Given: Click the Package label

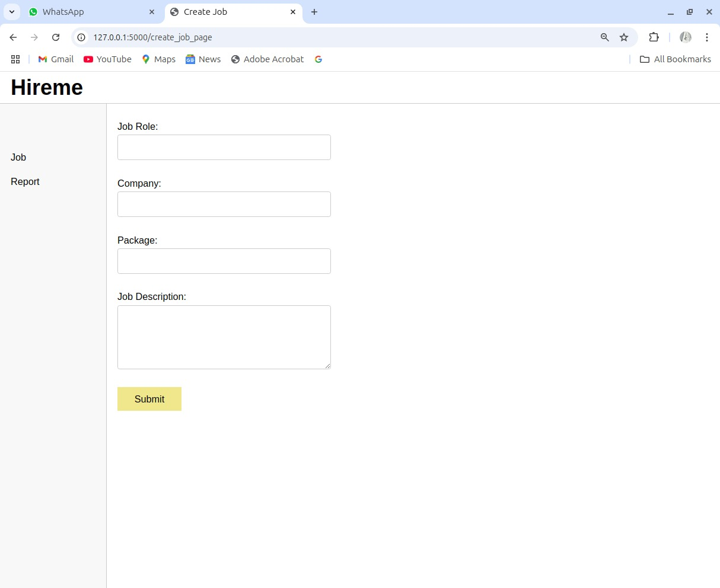Looking at the screenshot, I should point(138,240).
